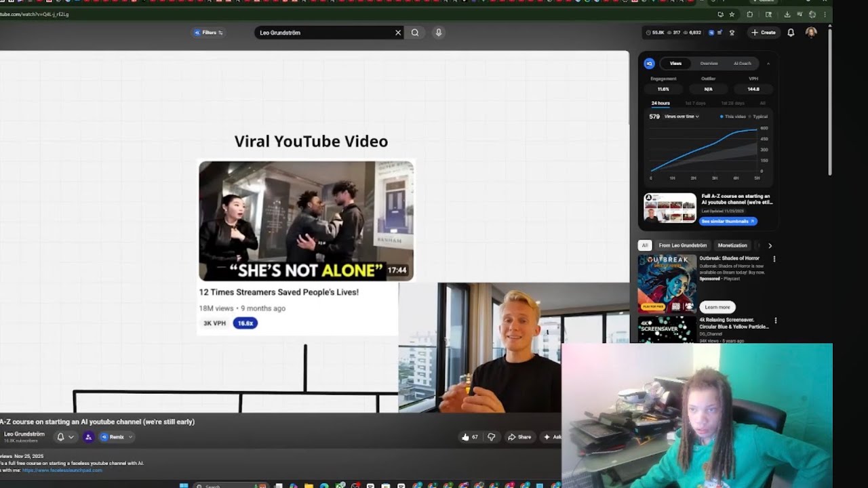Expand the Remix dropdown arrow
This screenshot has height=488, width=868.
click(130, 437)
